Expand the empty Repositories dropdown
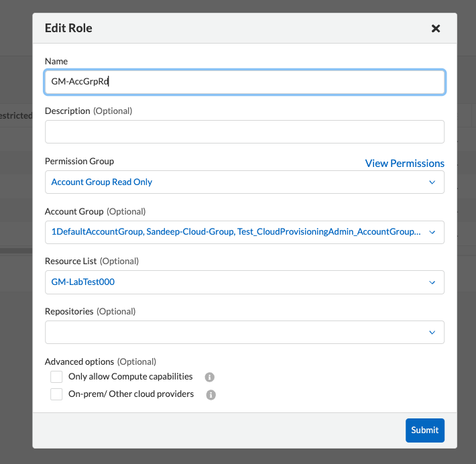Viewport: 476px width, 464px height. click(244, 332)
